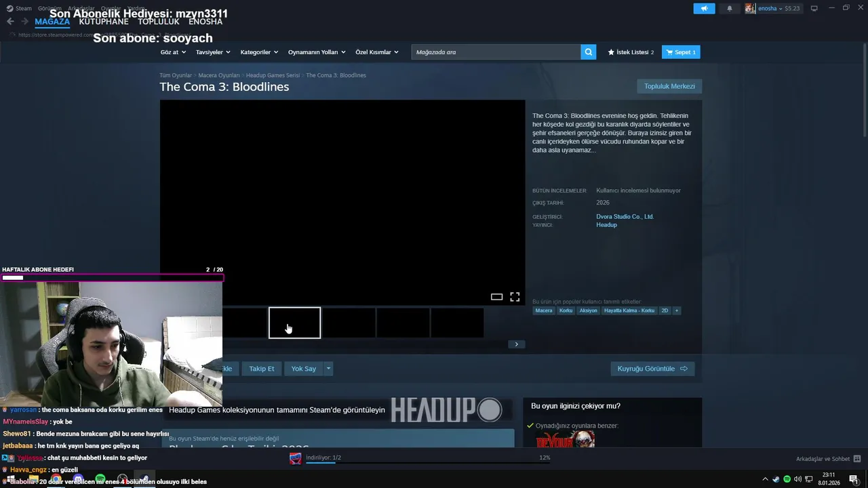Image resolution: width=868 pixels, height=488 pixels.
Task: Click the Takip Et button
Action: coord(262,369)
